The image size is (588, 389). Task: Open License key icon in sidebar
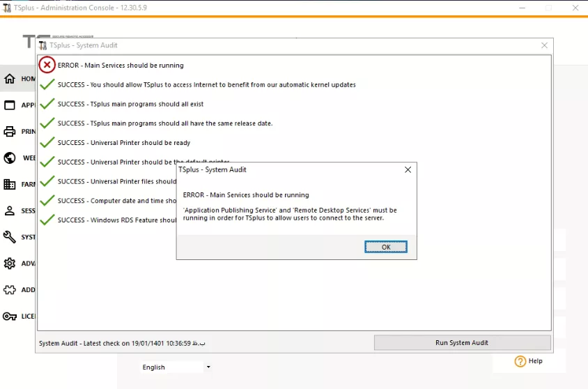[x=9, y=316]
